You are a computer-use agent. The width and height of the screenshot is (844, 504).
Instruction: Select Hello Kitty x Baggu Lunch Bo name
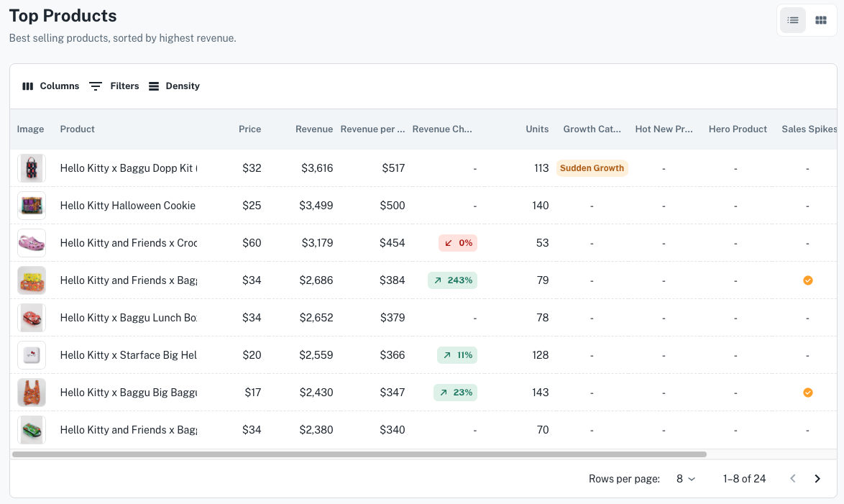tap(129, 318)
